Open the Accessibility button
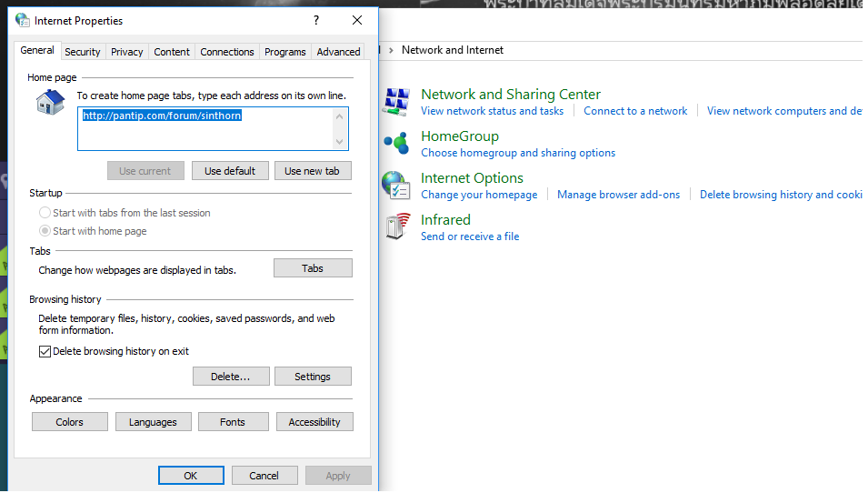Image resolution: width=868 pixels, height=493 pixels. [x=314, y=422]
